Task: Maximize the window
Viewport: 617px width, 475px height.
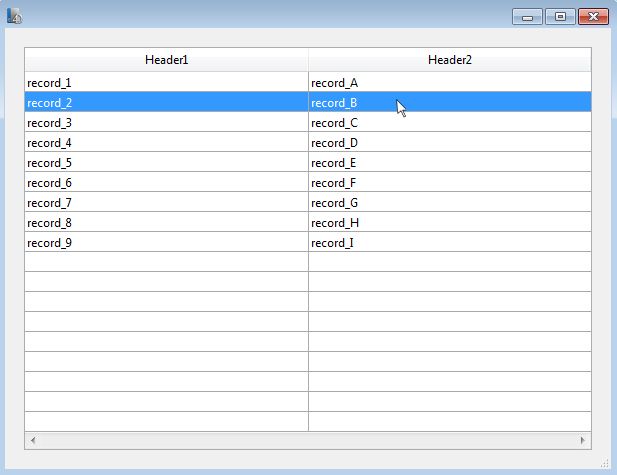Action: [x=560, y=17]
